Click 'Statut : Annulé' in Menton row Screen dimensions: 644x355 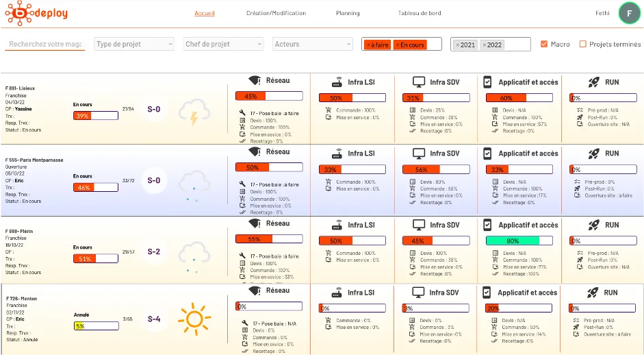point(22,340)
